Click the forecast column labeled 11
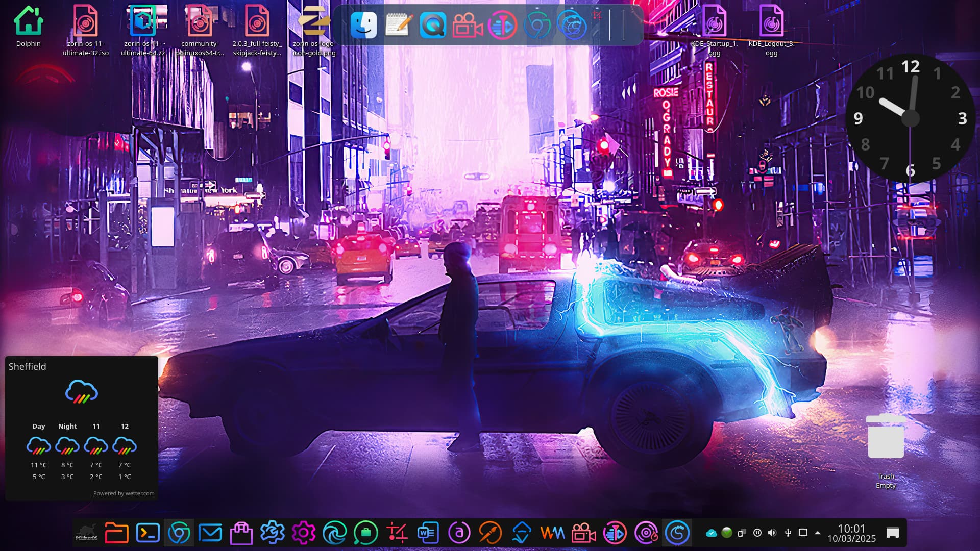The height and width of the screenshot is (551, 980). (96, 452)
